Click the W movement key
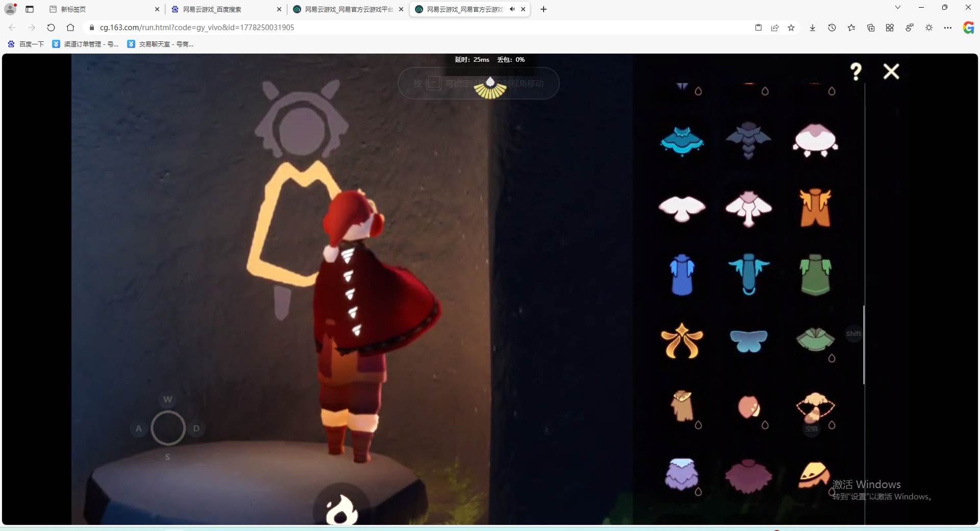This screenshot has width=980, height=531. click(x=167, y=399)
